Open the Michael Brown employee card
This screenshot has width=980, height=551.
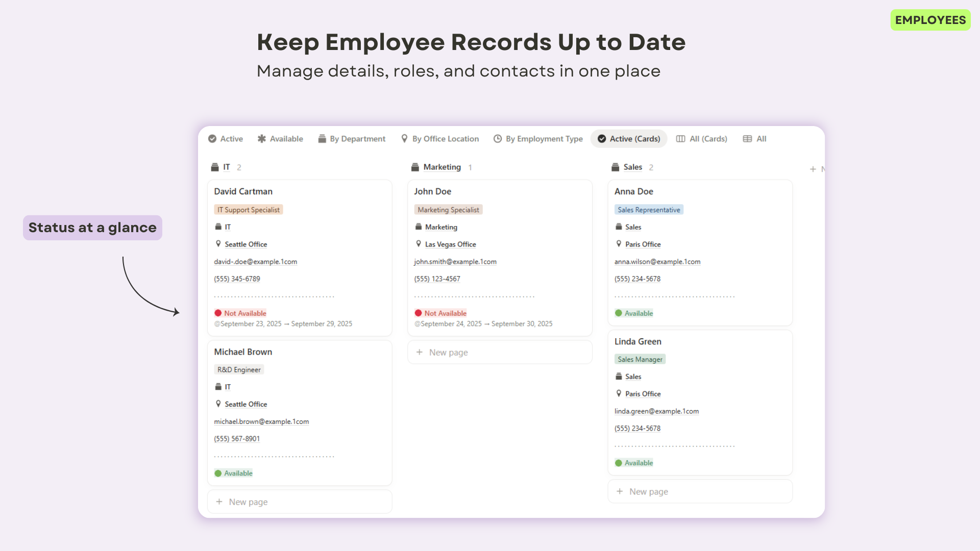pos(243,352)
